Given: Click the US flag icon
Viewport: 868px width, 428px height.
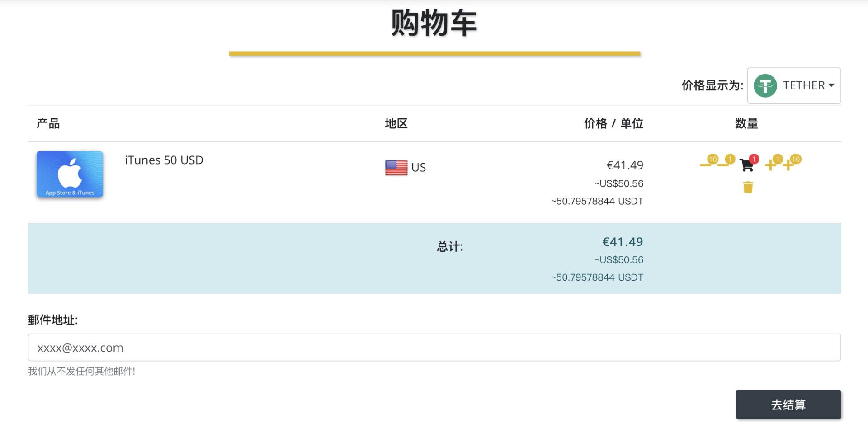Looking at the screenshot, I should click(x=396, y=167).
